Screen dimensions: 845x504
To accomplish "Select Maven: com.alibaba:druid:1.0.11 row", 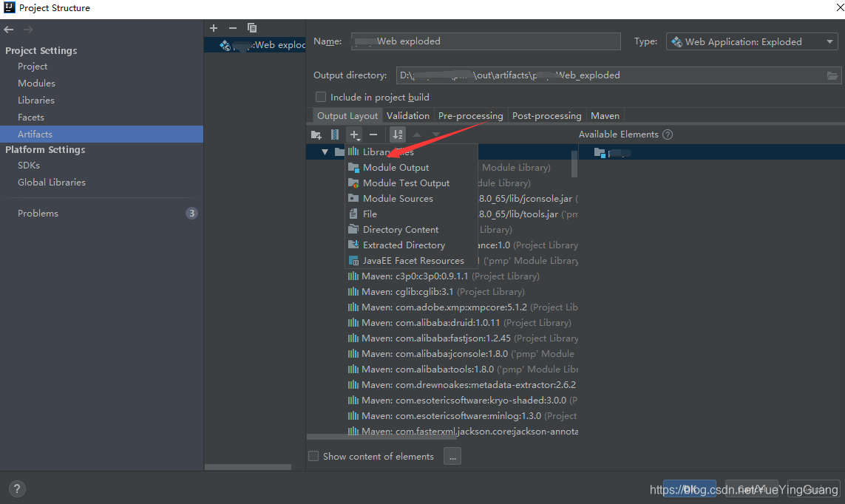I will [459, 323].
